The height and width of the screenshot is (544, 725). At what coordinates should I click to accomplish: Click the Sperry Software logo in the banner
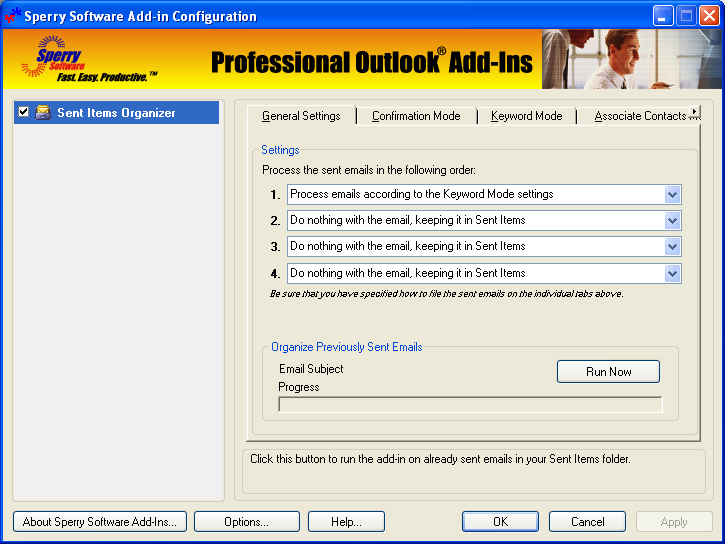(88, 59)
